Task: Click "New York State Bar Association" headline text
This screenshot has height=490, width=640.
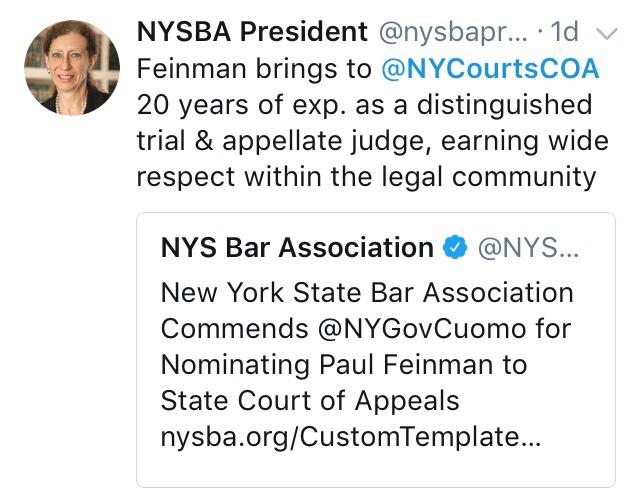Action: coord(367,294)
